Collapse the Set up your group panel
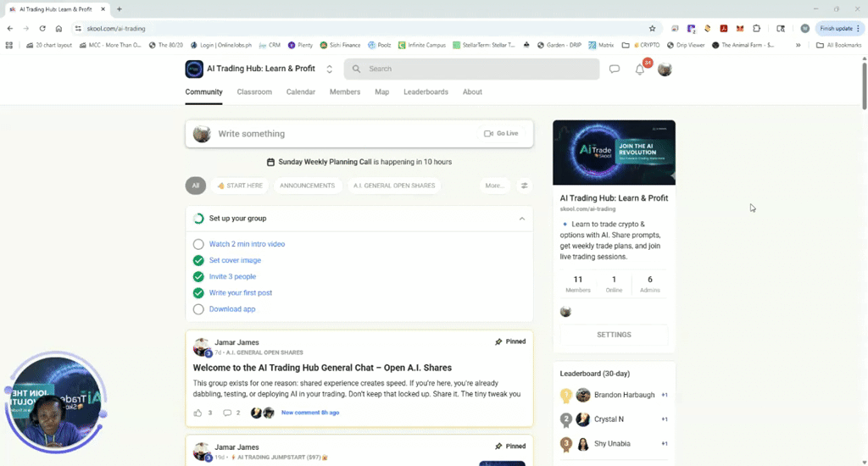868x466 pixels. [x=521, y=219]
